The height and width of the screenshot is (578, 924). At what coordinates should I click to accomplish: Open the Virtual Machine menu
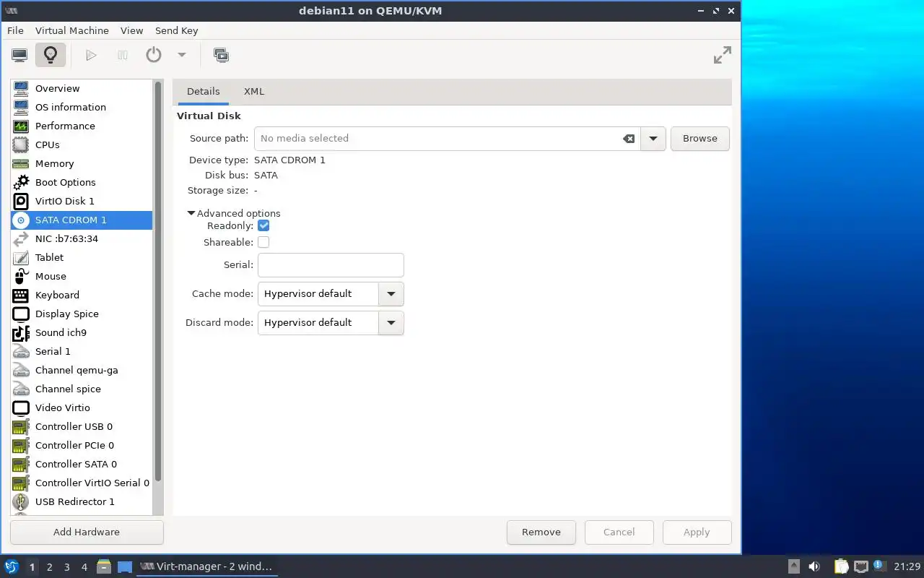pos(72,30)
